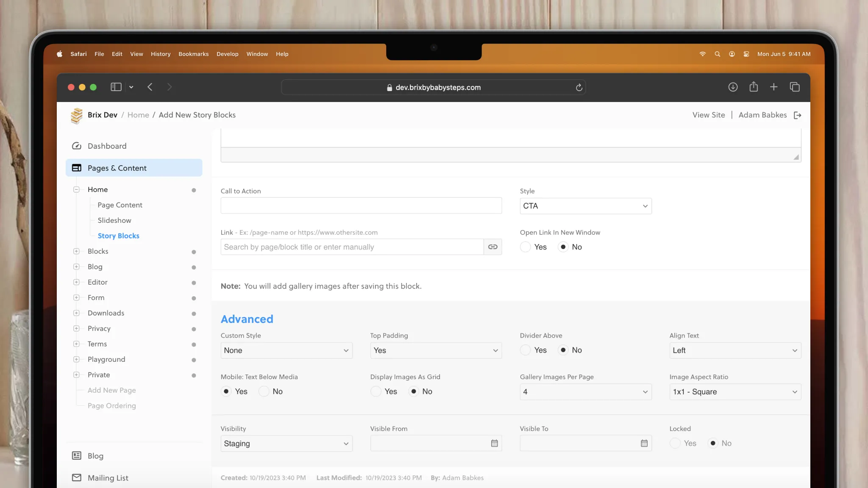Click the Mailing List envelope icon
Viewport: 868px width, 488px height.
[x=77, y=477]
